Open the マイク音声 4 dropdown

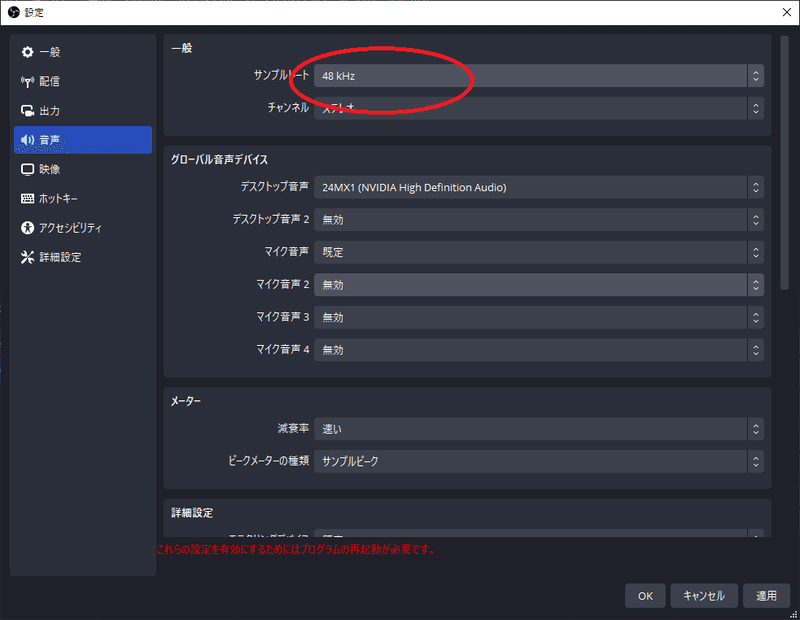(x=539, y=350)
